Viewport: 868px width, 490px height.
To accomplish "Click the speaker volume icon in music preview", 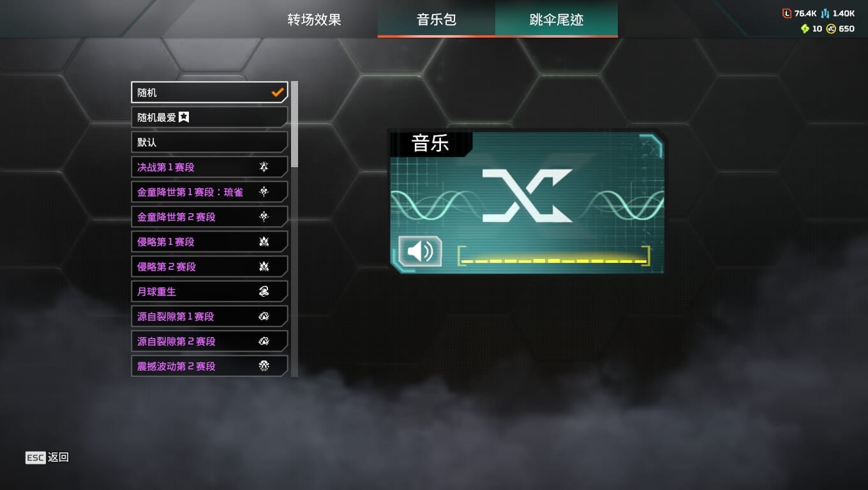I will 420,251.
